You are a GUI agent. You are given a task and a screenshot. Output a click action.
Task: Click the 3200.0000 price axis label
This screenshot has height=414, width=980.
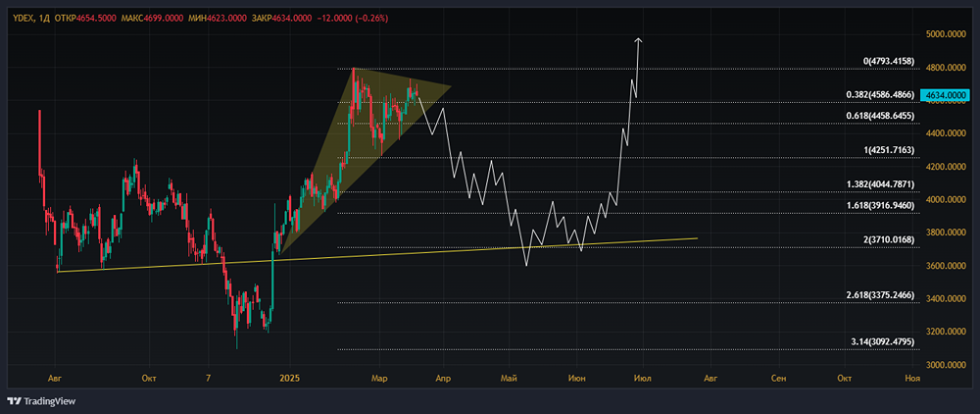(947, 332)
